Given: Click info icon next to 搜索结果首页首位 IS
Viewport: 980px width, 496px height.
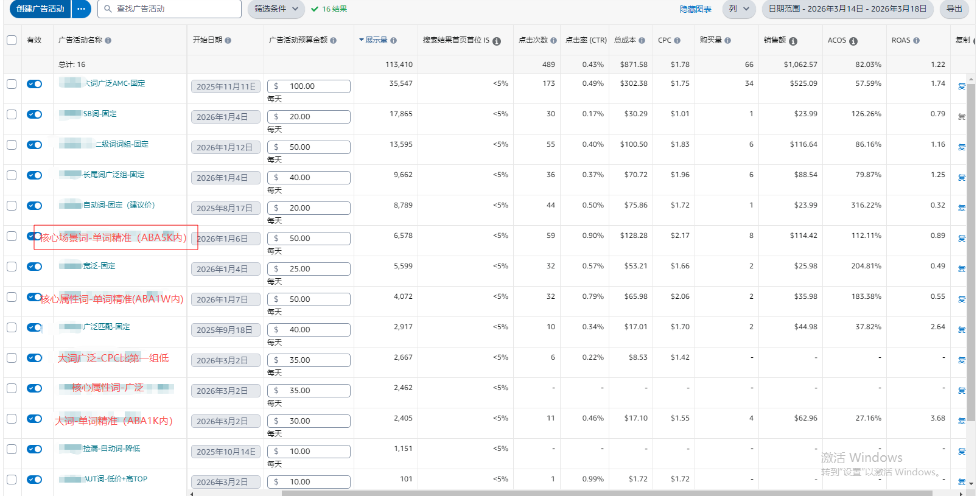Looking at the screenshot, I should point(497,41).
